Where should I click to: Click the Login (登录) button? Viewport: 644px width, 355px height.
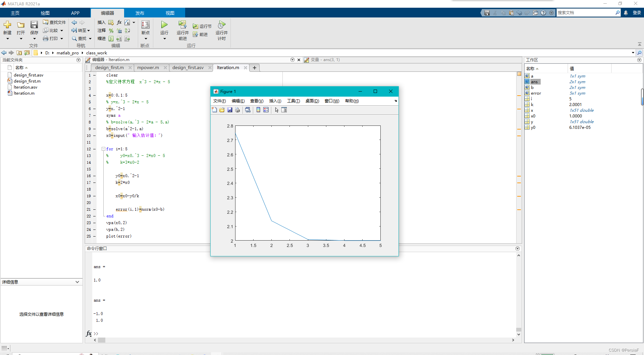pyautogui.click(x=637, y=13)
